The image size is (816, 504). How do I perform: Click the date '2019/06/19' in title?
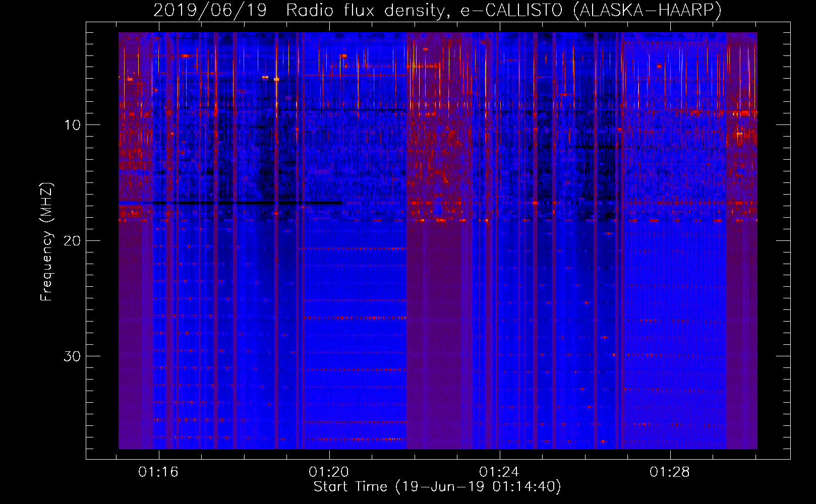click(210, 10)
